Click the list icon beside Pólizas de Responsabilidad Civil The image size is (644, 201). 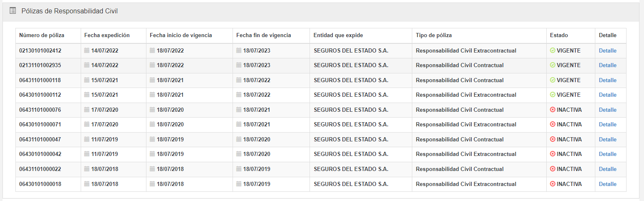(13, 11)
